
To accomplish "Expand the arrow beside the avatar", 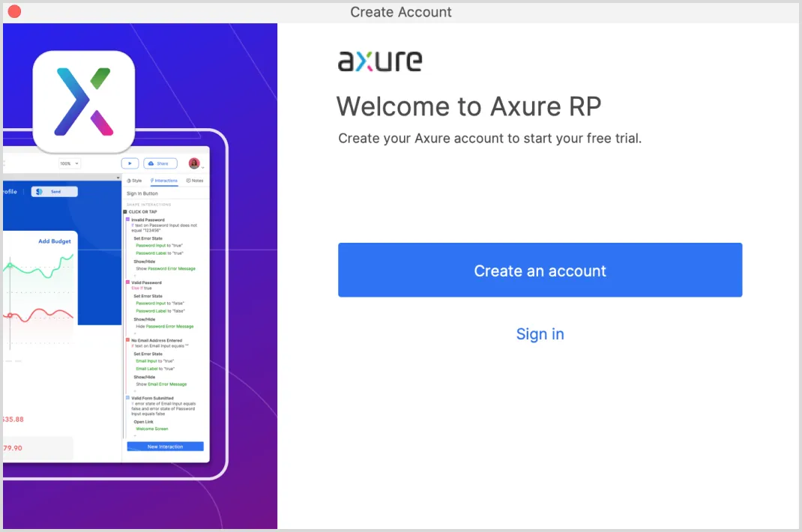I will point(203,168).
